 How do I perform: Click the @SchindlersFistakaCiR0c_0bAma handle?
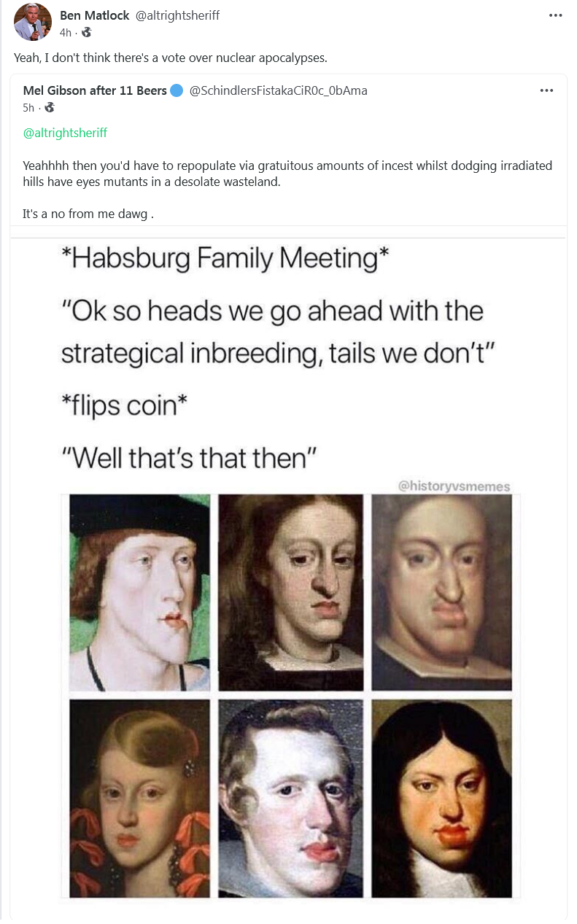pos(278,91)
